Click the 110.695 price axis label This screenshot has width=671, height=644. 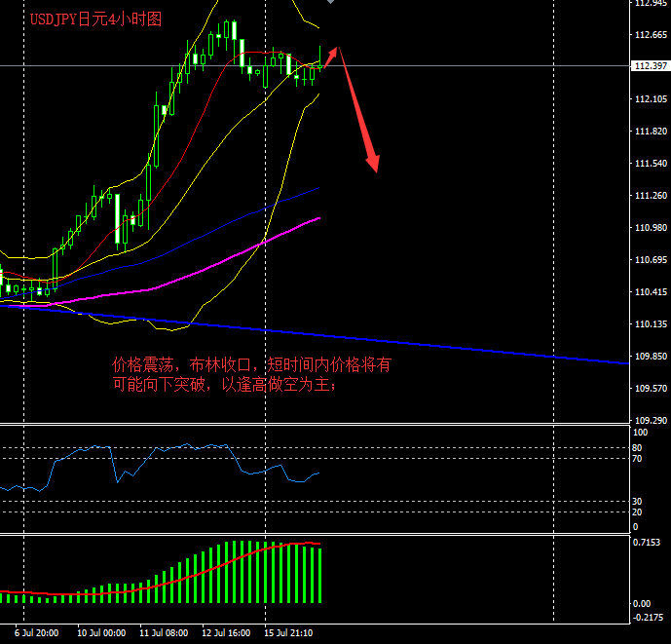[x=651, y=259]
